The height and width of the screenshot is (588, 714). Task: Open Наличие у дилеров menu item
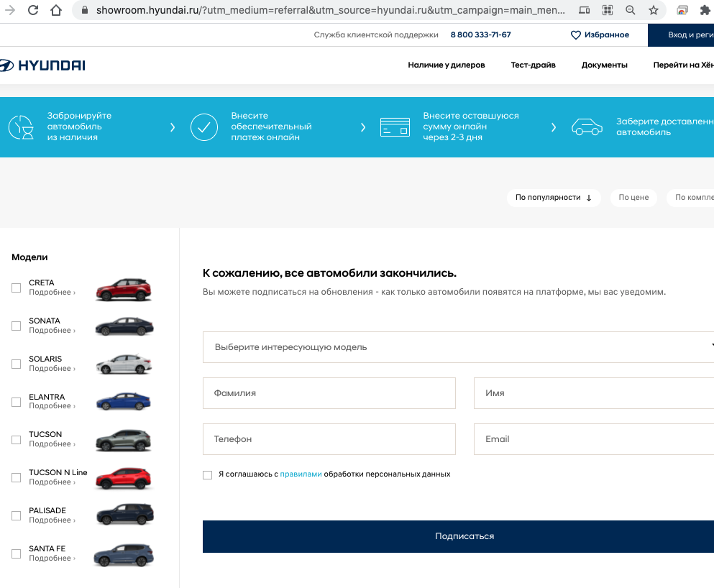click(x=447, y=65)
